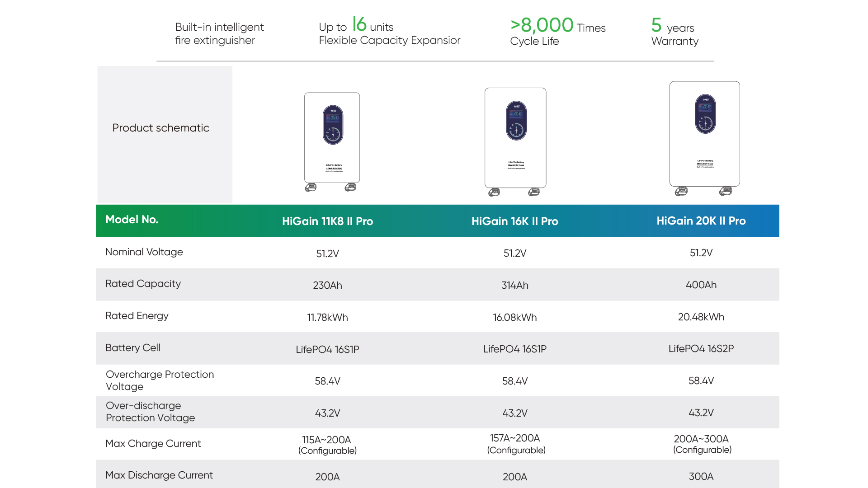Click the left wheel of the 11K8 battery
The width and height of the screenshot is (868, 488).
[x=311, y=187]
